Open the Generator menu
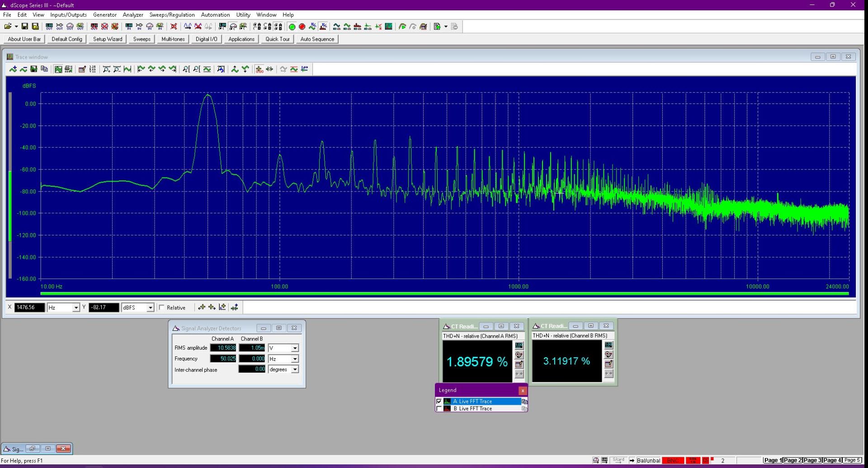 point(105,15)
